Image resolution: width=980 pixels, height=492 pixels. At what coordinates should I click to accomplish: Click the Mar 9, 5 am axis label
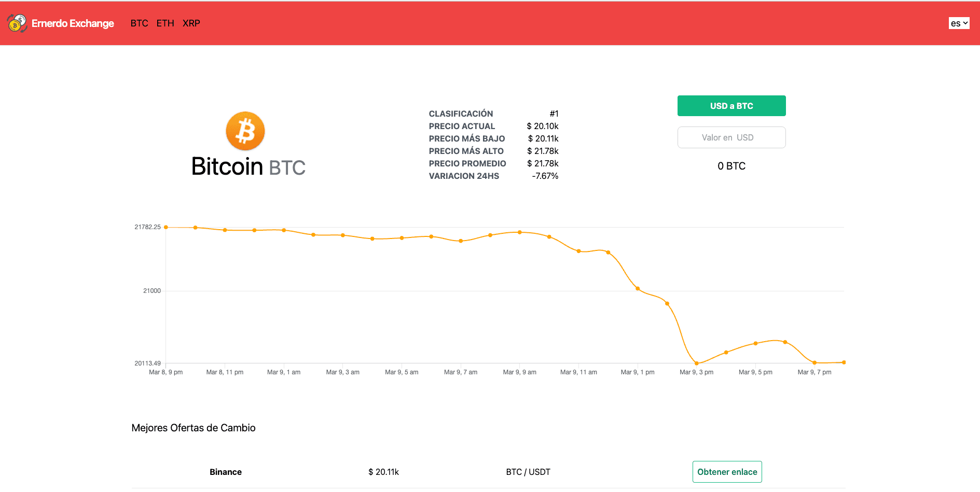tap(402, 372)
